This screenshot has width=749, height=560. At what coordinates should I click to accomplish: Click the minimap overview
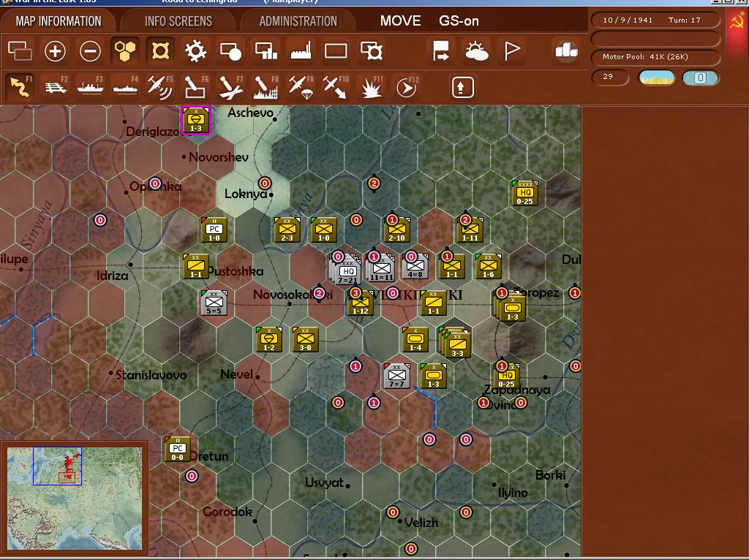tap(75, 499)
